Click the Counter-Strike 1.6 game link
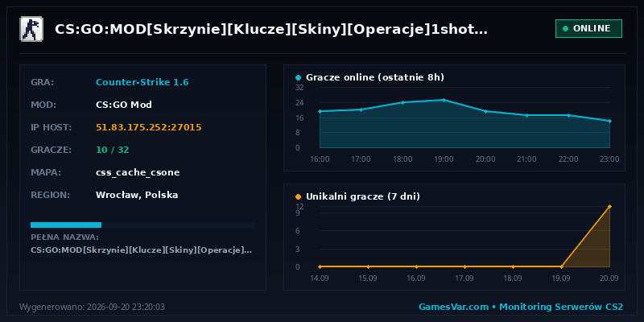Screen dimensions: 644x322 [x=142, y=83]
